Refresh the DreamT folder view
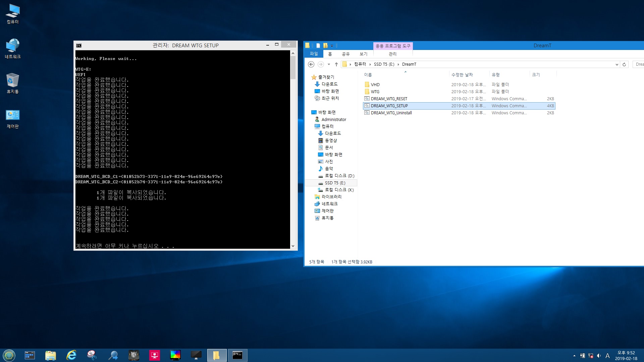 [624, 64]
